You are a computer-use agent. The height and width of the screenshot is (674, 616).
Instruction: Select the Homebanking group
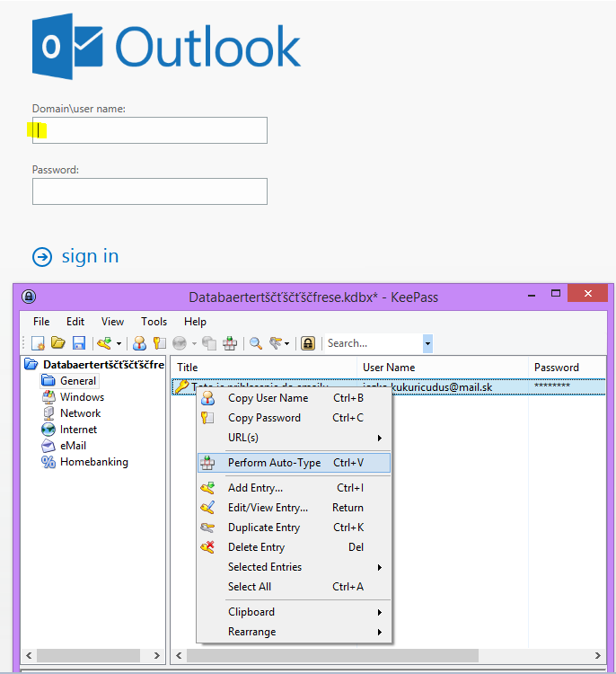coord(94,462)
